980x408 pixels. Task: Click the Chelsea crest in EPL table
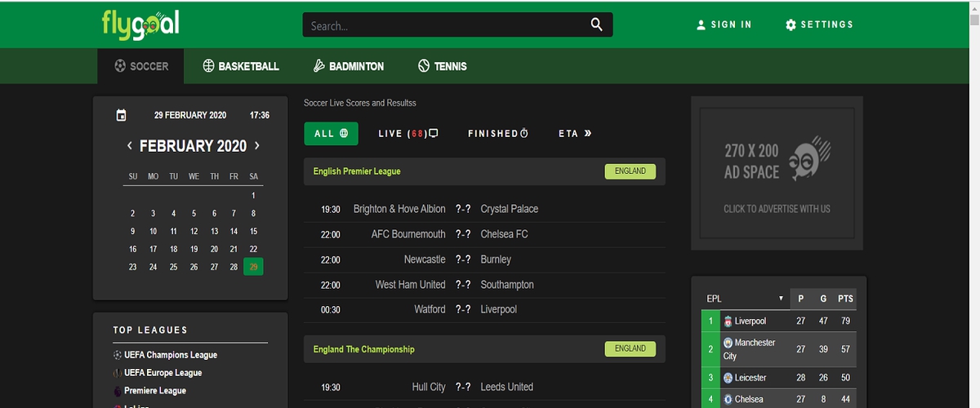pos(728,399)
